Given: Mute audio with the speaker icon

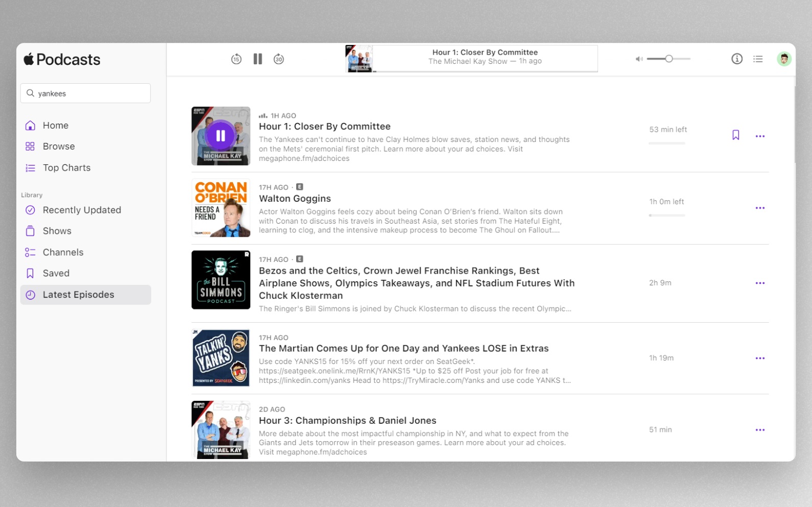Looking at the screenshot, I should [x=639, y=59].
